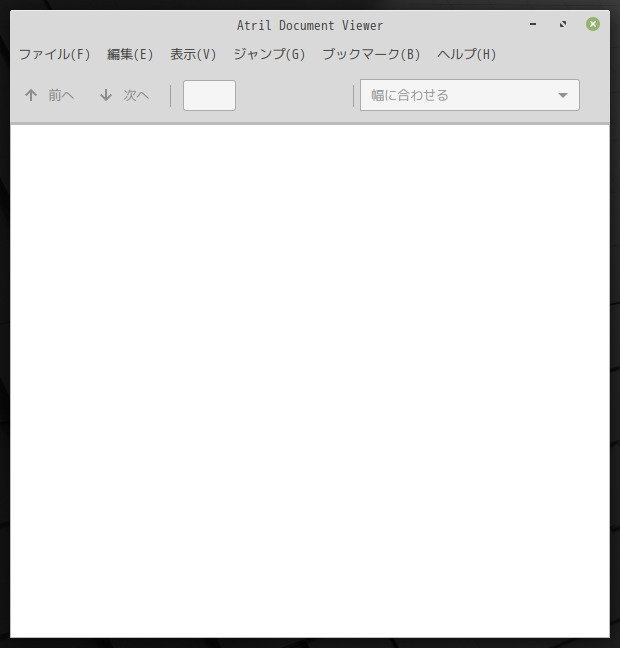Open the 編集(E) menu
The image size is (620, 648).
pos(130,54)
